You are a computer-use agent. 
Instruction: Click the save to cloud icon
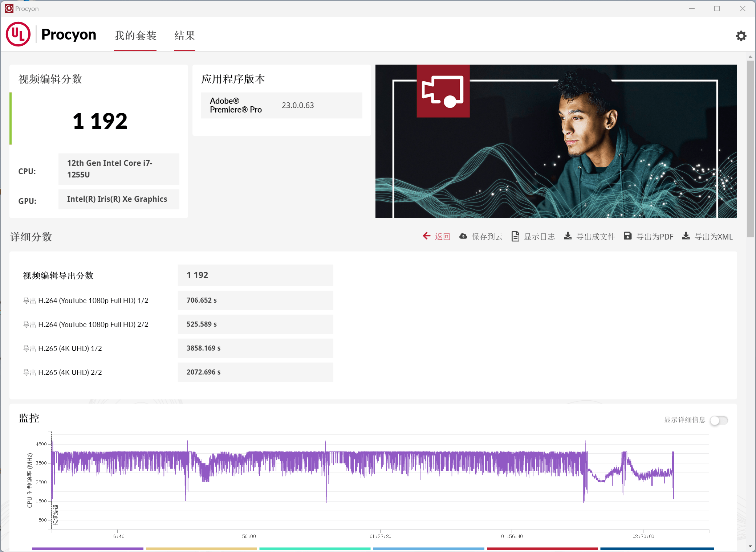[x=463, y=236]
